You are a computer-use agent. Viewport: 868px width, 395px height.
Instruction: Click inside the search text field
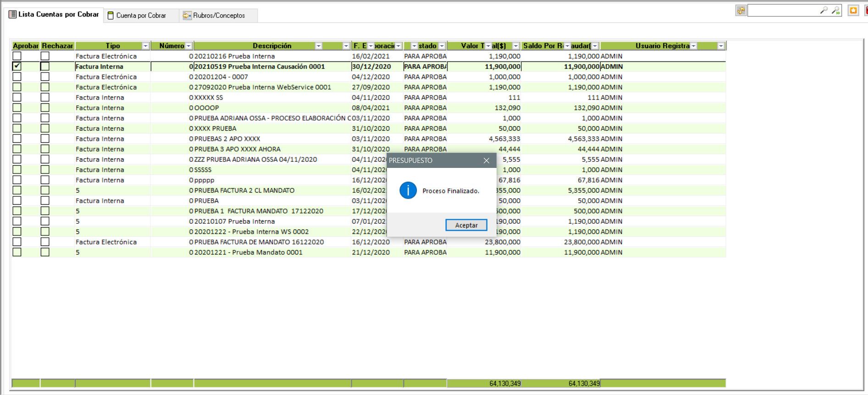783,11
